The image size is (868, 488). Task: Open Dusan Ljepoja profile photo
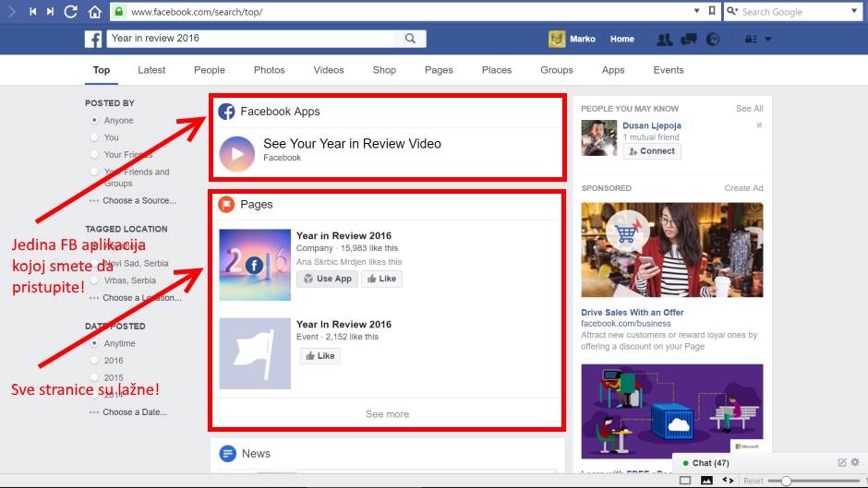coord(599,137)
